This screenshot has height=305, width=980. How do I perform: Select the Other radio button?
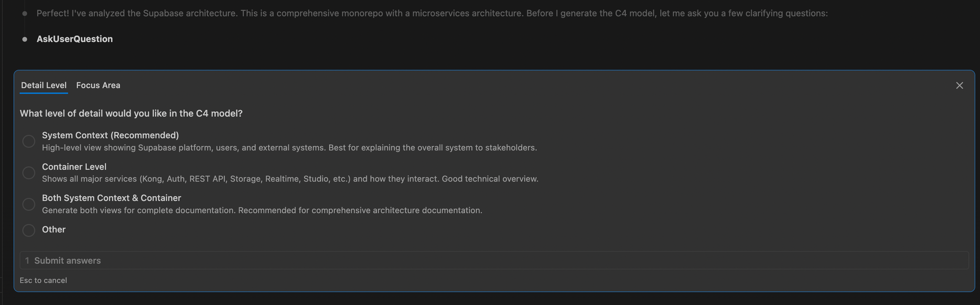click(29, 230)
